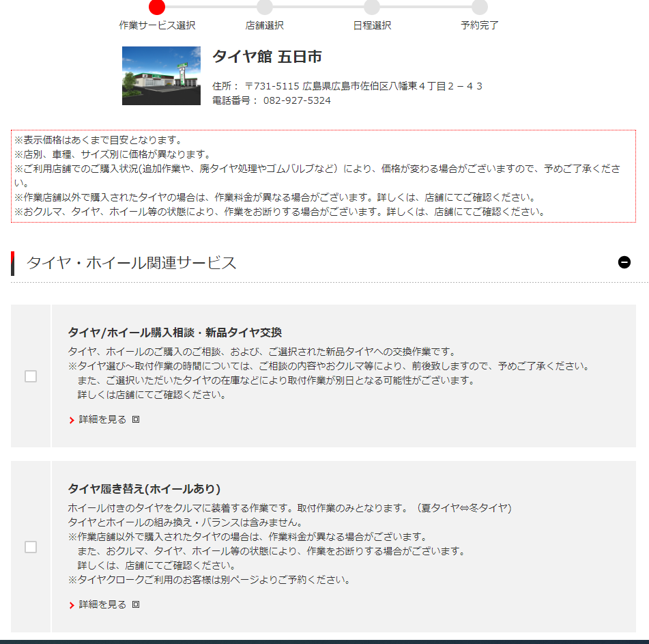Collapse the タイヤ・ホイール関連サービス section with the minus icon
Screen dimensions: 649x644
pos(624,262)
